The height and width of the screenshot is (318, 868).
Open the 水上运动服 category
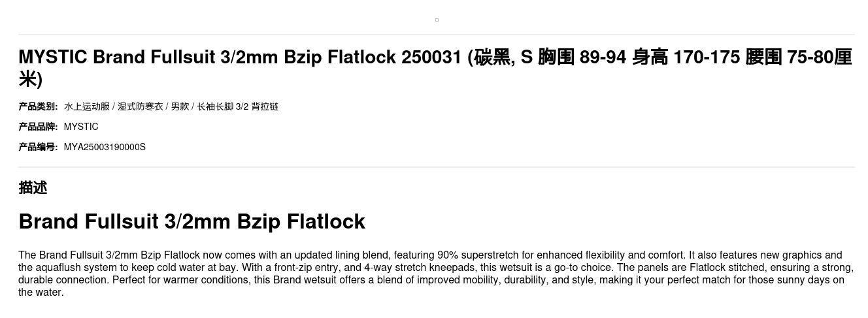87,106
